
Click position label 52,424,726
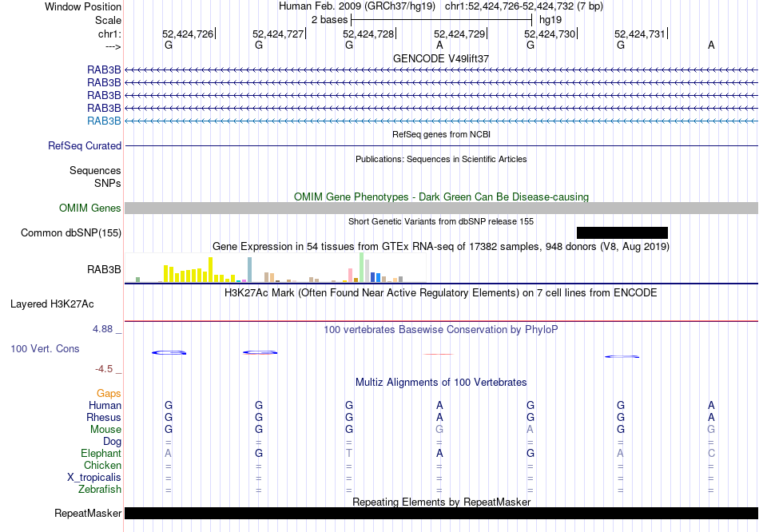point(188,34)
